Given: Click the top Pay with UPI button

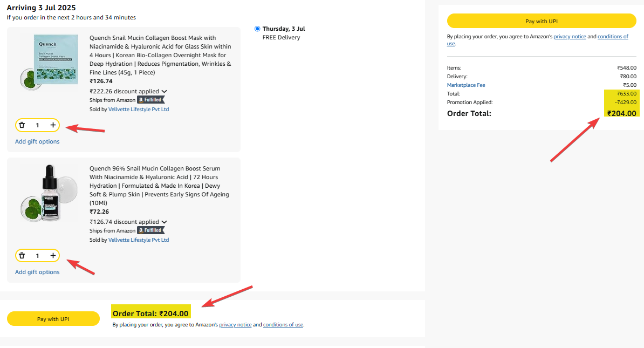Looking at the screenshot, I should pos(542,21).
